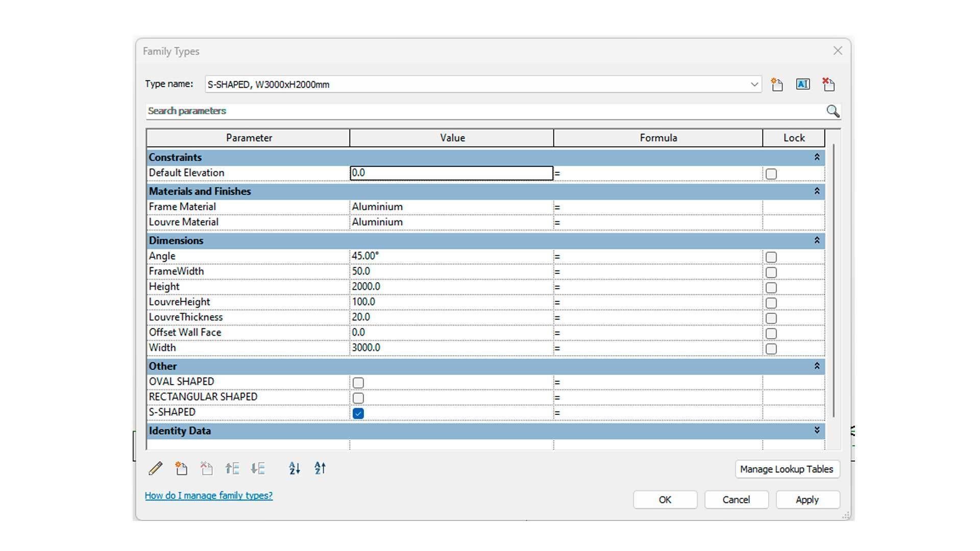Click the search magnifier icon
This screenshot has width=980, height=551.
[x=832, y=111]
